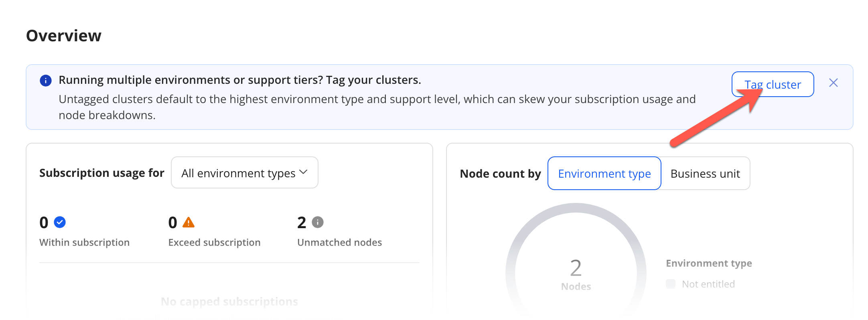This screenshot has width=868, height=320.
Task: Click the Environment type legend heading
Action: [x=709, y=263]
